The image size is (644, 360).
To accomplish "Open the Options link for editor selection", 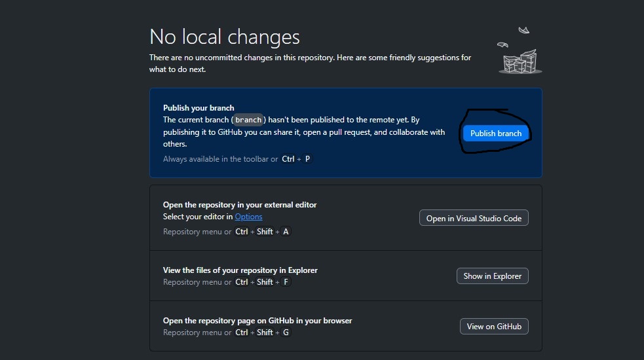I will click(248, 217).
